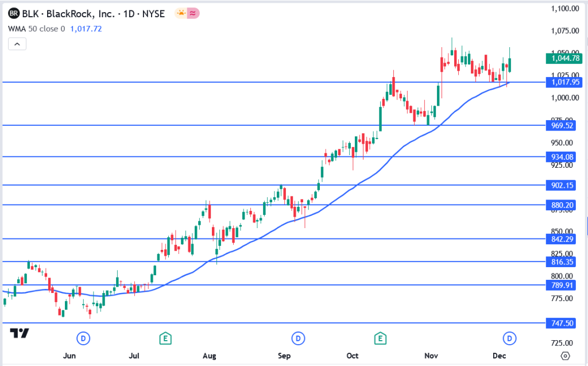Image resolution: width=588 pixels, height=366 pixels.
Task: Collapse the indicator legend with chevron
Action: [17, 44]
